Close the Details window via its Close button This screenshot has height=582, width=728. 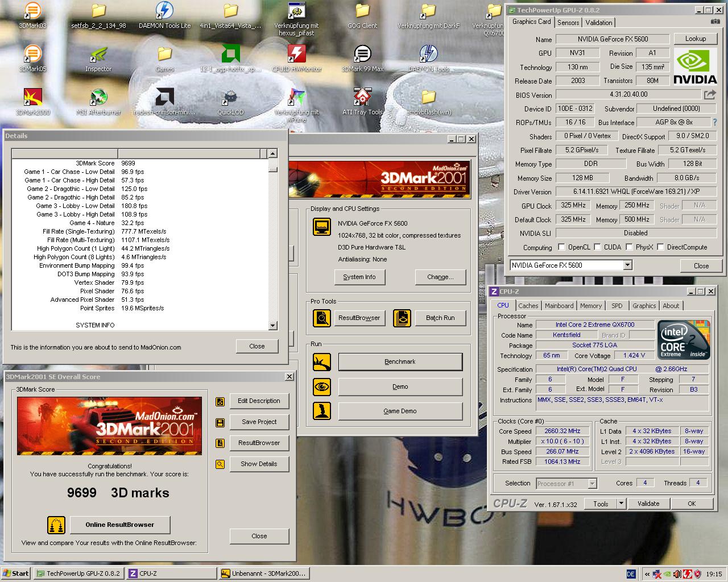tap(257, 346)
